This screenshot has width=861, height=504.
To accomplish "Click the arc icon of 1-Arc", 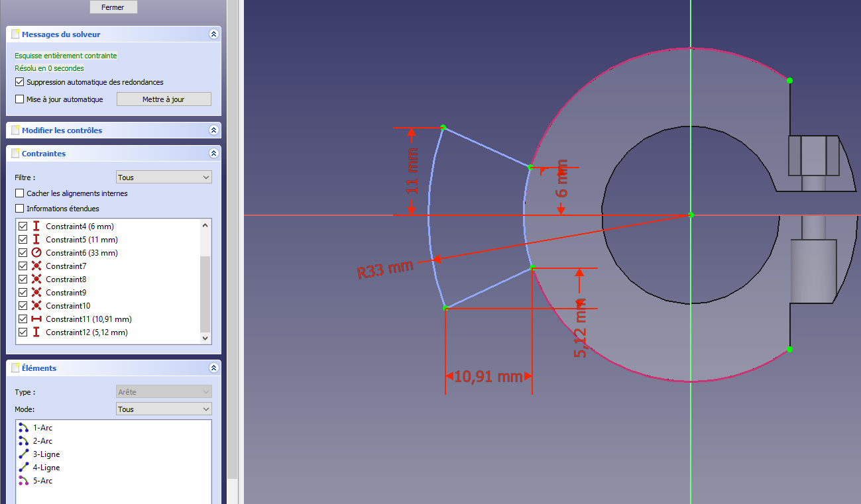I will pos(24,428).
